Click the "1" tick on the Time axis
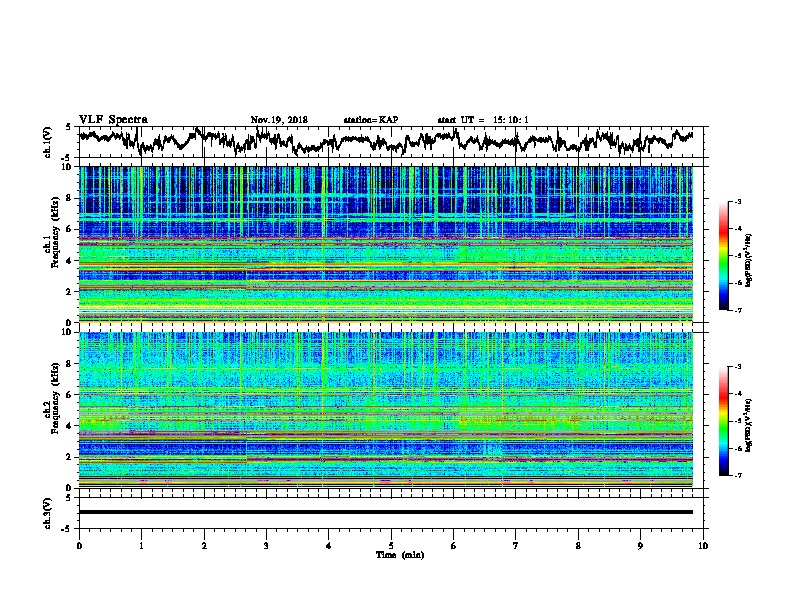The width and height of the screenshot is (792, 612). coord(141,546)
